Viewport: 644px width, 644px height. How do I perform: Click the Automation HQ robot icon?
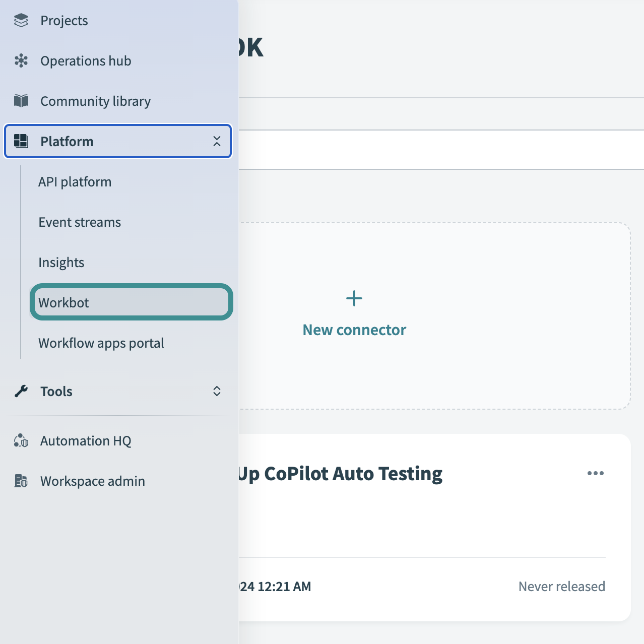(21, 441)
